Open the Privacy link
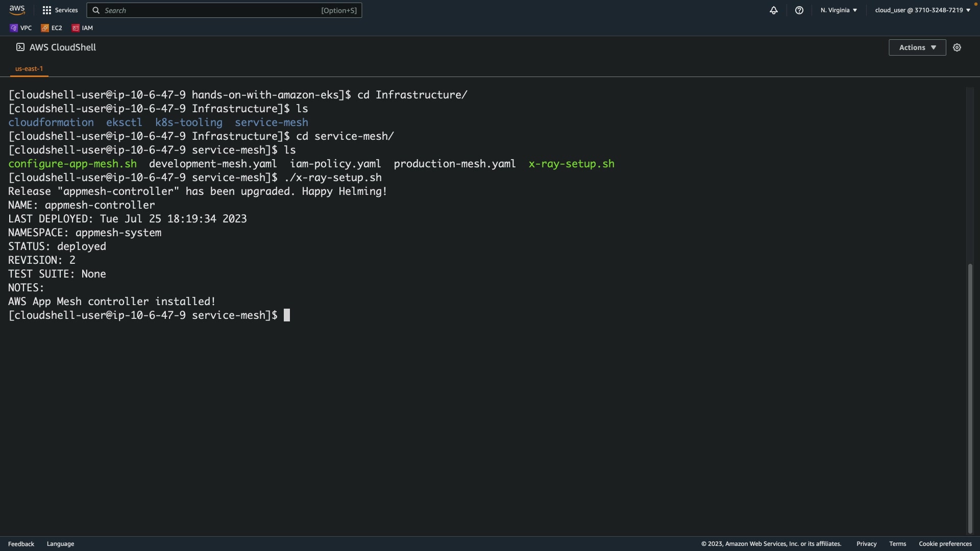This screenshot has height=551, width=980. click(866, 544)
